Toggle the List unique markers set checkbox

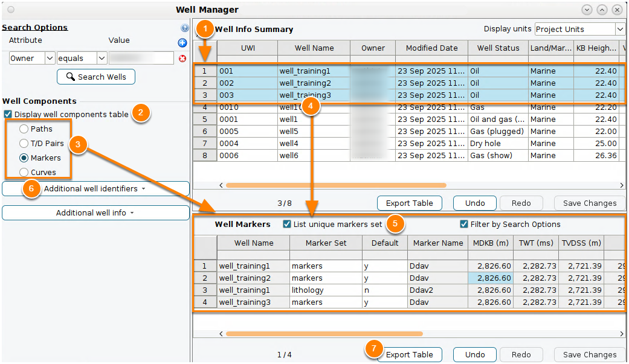287,224
